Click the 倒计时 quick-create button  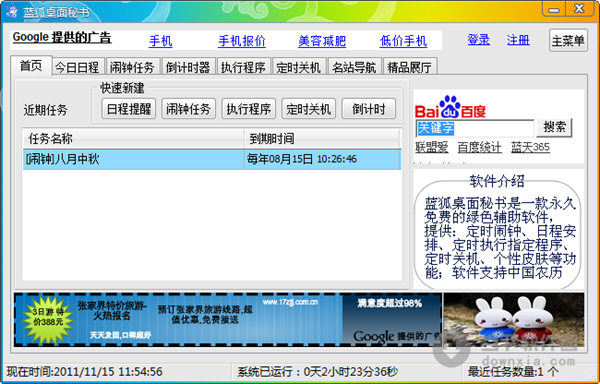point(368,109)
